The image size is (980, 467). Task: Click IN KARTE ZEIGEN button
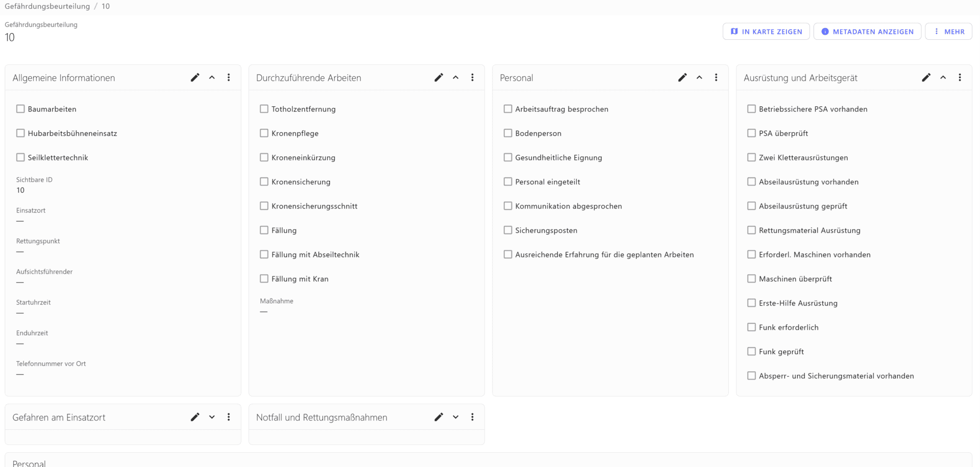[x=766, y=32]
